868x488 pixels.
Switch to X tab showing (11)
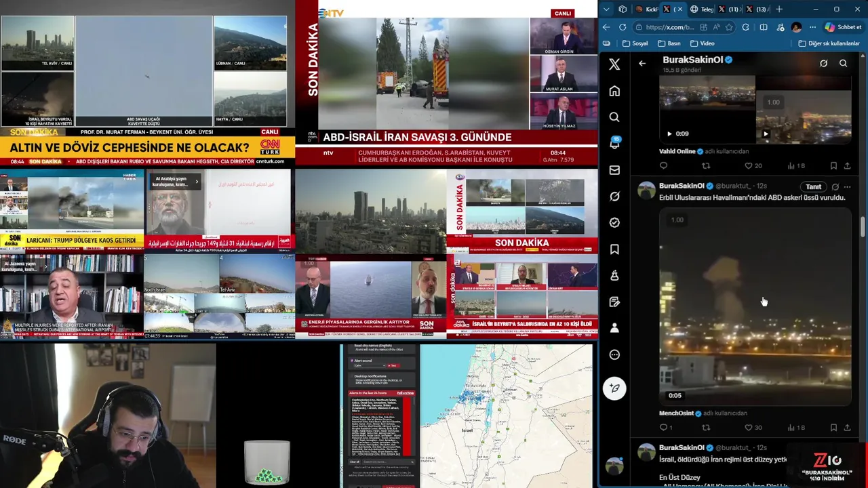tap(730, 9)
